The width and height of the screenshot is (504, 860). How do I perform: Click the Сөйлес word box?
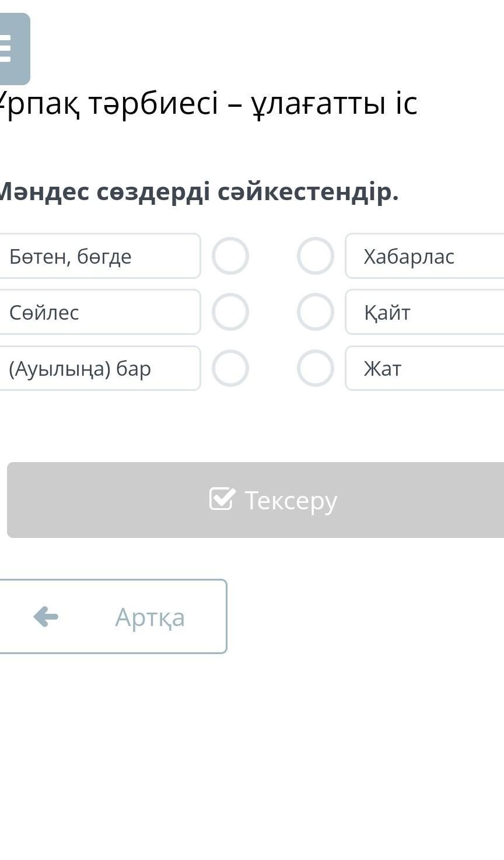point(99,312)
